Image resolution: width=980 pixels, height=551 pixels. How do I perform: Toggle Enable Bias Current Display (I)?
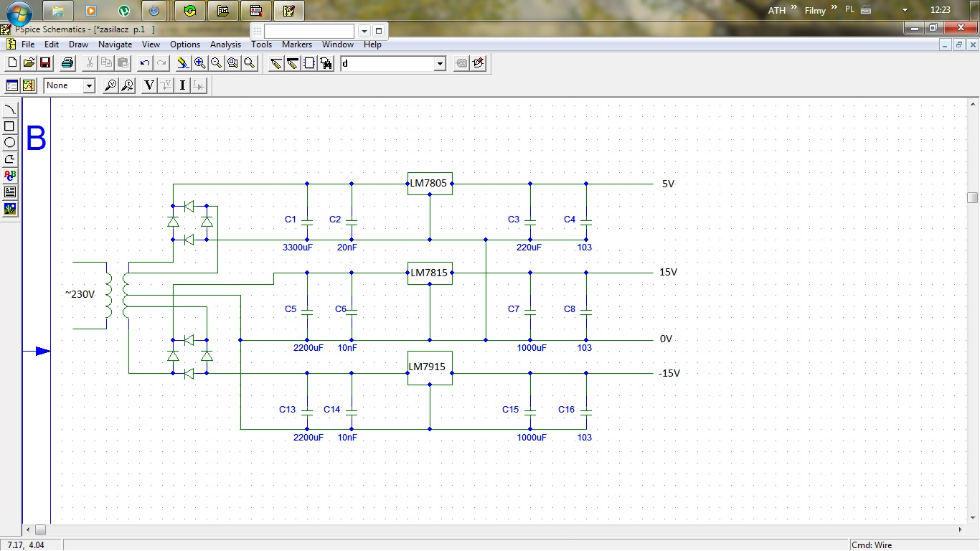point(182,86)
